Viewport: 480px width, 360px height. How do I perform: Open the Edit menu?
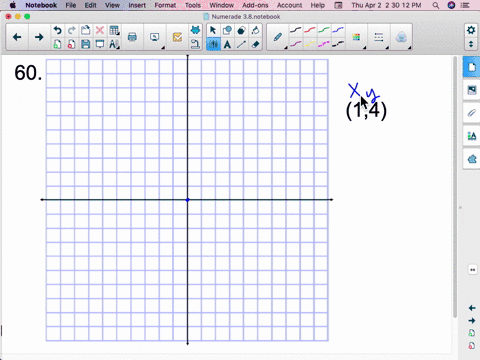click(90, 5)
